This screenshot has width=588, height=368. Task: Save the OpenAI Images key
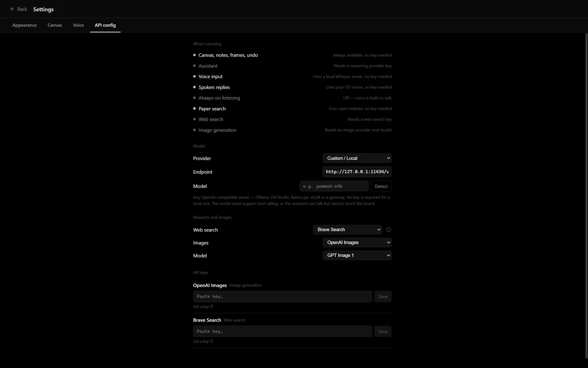[x=383, y=297]
